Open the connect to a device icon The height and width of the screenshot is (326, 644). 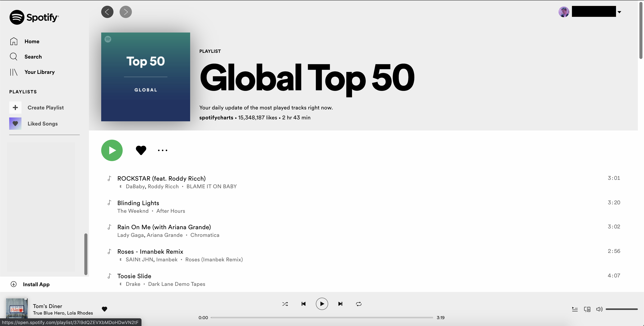pos(587,309)
